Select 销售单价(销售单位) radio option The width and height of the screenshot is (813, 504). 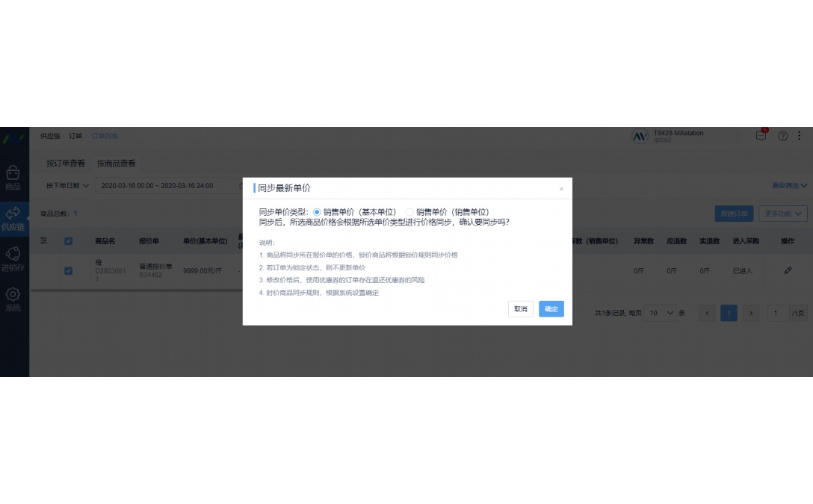point(409,212)
